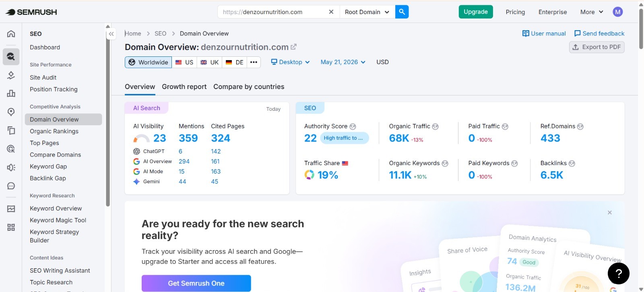Screen dimensions: 644x292
Task: Click the Home breadcrumb
Action: [x=133, y=33]
